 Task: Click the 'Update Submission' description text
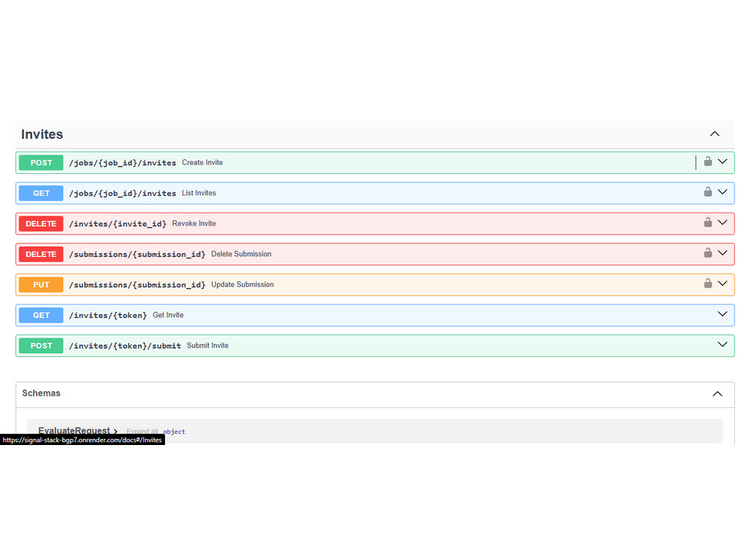(243, 284)
